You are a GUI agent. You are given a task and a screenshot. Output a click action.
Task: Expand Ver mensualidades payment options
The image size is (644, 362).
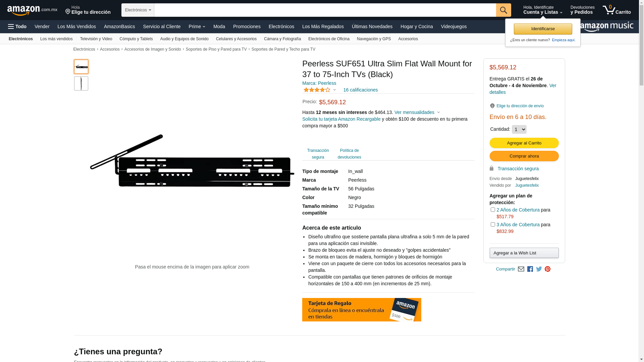tap(417, 112)
